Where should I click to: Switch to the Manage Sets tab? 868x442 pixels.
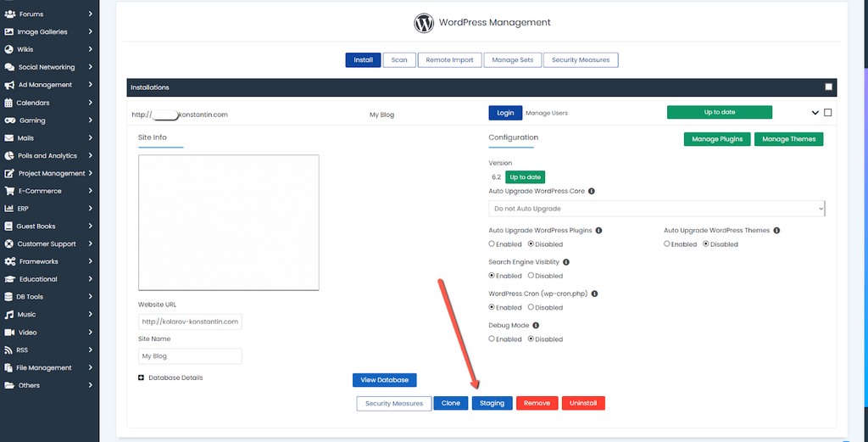(x=512, y=60)
